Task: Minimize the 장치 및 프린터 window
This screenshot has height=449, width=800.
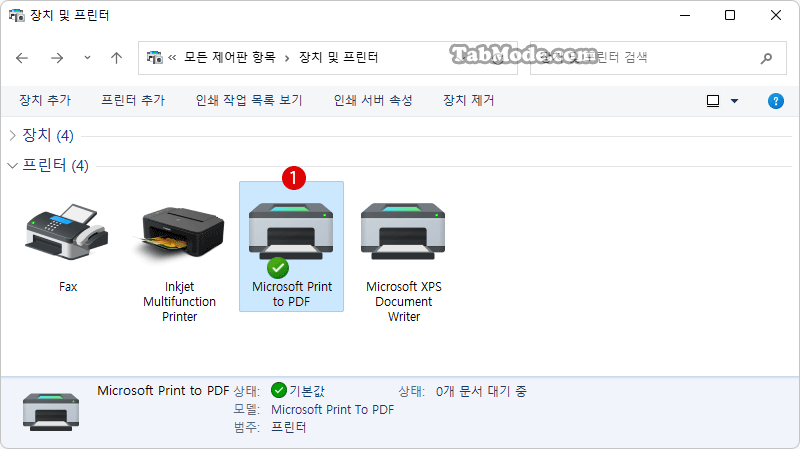Action: [685, 15]
